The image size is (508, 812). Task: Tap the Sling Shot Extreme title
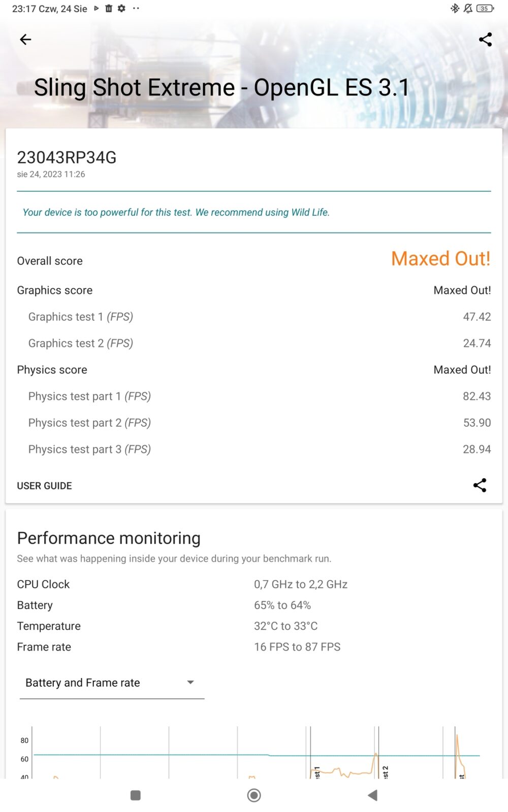pos(221,87)
